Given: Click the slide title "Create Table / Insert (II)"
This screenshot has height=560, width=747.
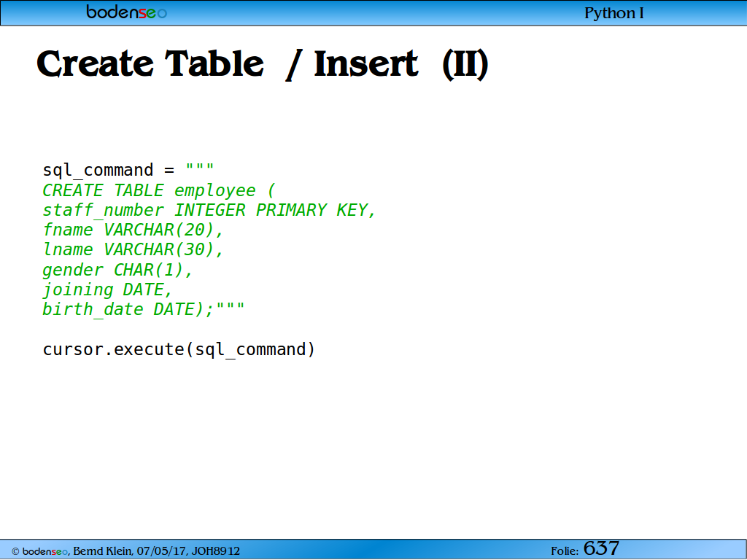Looking at the screenshot, I should [263, 64].
